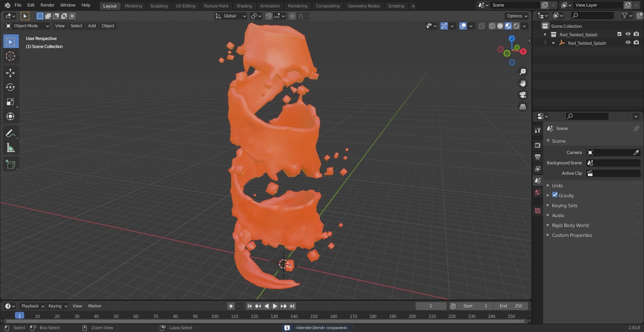The width and height of the screenshot is (644, 332).
Task: Click the Blender logo menu icon
Action: click(x=7, y=5)
